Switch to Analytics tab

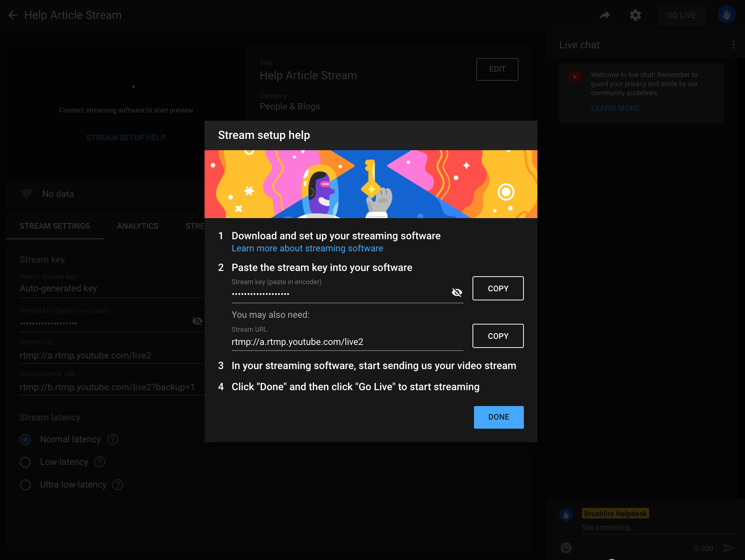tap(138, 226)
